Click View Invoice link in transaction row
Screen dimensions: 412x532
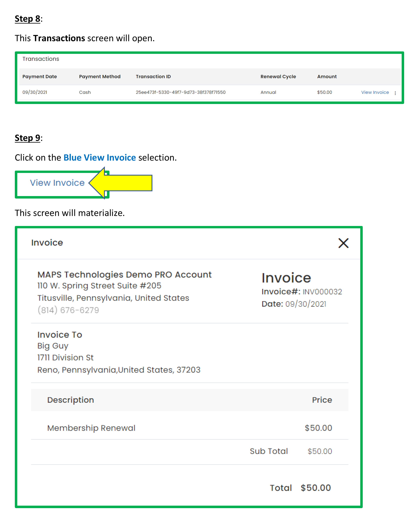coord(375,92)
